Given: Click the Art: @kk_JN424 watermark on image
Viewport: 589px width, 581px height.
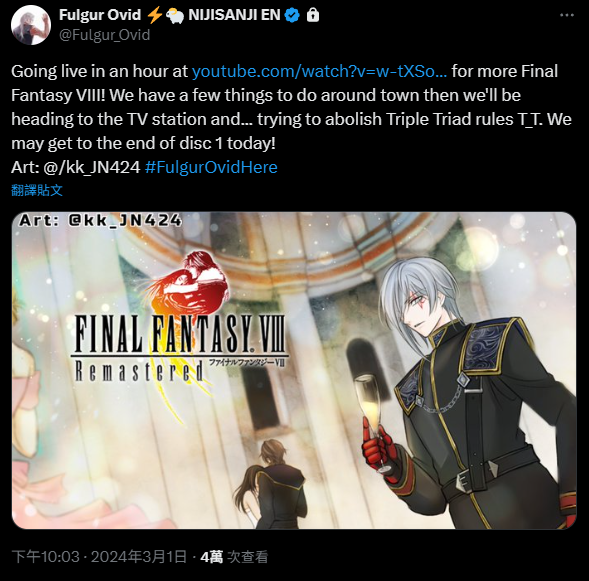Looking at the screenshot, I should (100, 220).
